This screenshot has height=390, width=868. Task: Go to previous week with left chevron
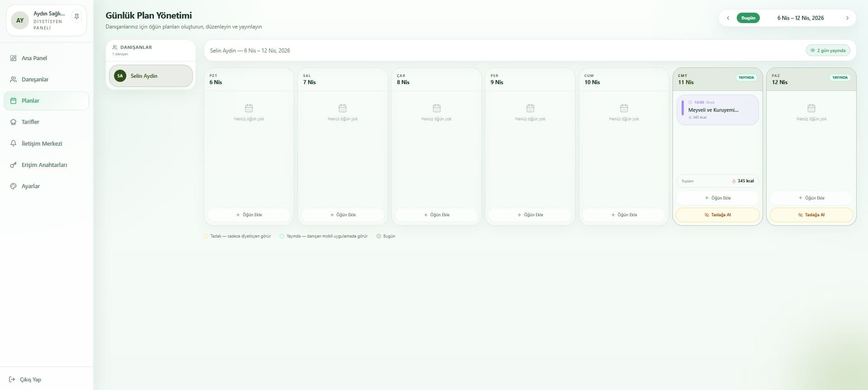728,18
